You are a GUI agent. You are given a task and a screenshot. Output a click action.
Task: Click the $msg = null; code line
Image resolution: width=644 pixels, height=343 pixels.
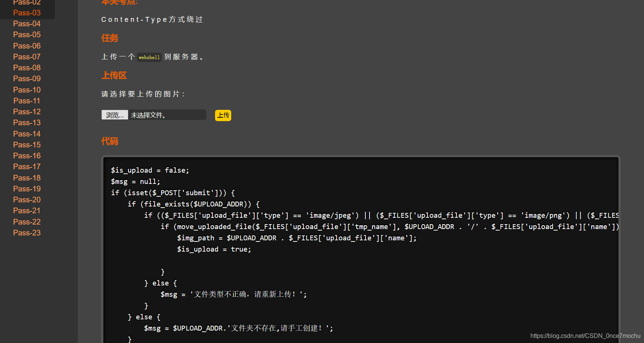coord(135,182)
